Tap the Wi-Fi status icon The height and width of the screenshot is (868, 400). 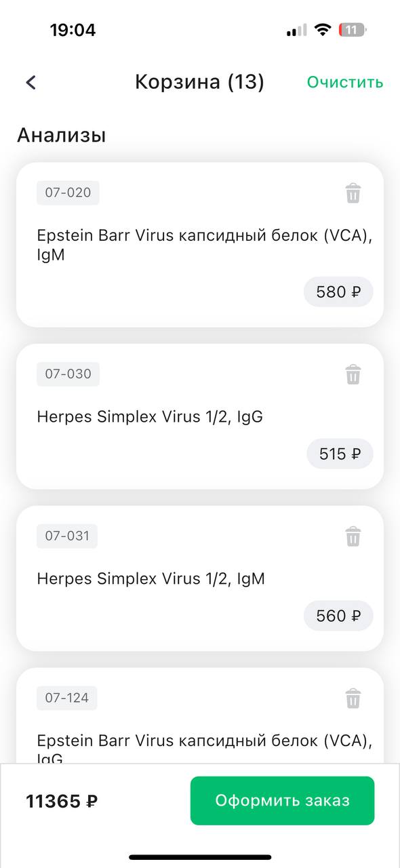pyautogui.click(x=323, y=30)
